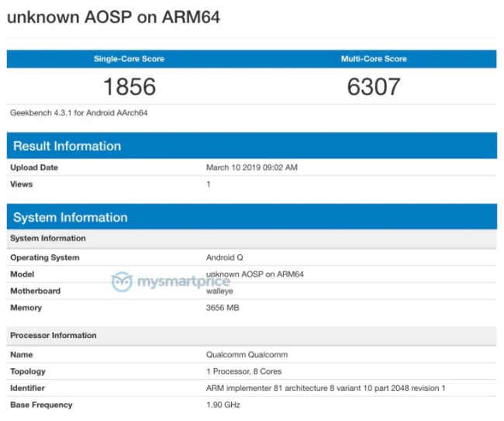The image size is (504, 421).
Task: Select the Model row's 'unknown AOSP on ARM64' value
Action: 255,274
